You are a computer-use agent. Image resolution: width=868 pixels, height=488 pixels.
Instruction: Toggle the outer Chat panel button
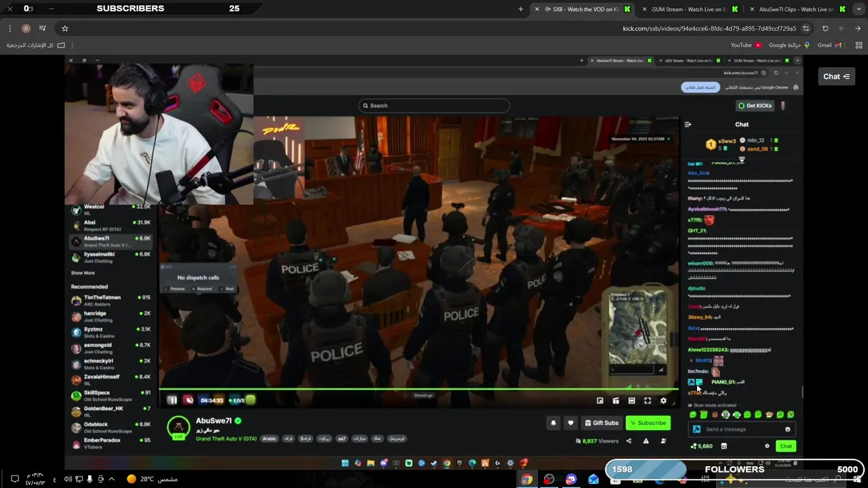coord(837,77)
